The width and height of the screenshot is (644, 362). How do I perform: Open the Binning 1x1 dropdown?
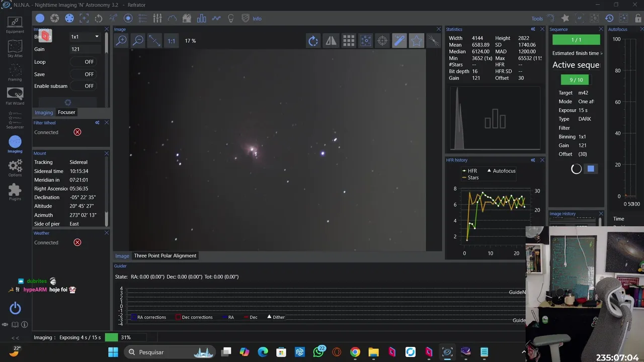click(85, 37)
